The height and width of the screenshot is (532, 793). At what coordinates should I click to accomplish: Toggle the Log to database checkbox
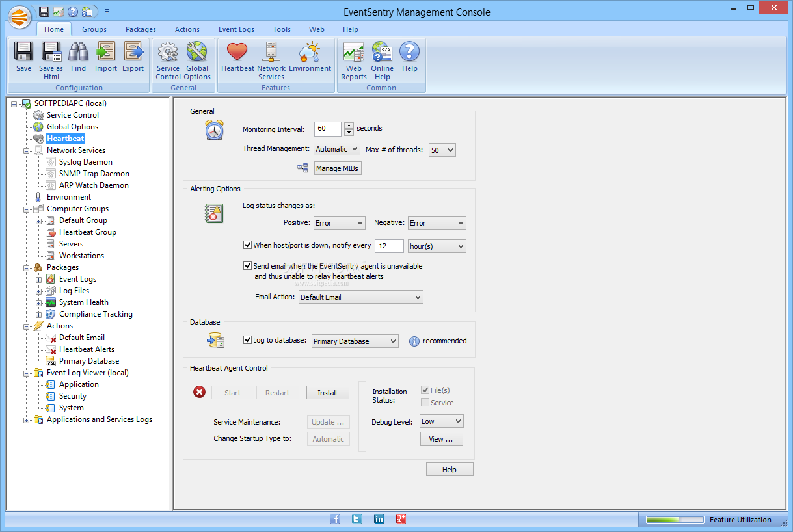(247, 339)
